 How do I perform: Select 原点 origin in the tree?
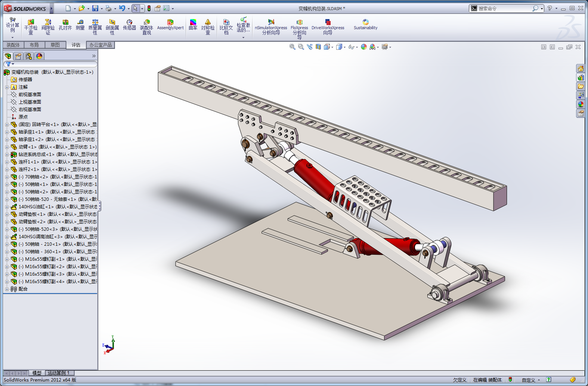(23, 117)
